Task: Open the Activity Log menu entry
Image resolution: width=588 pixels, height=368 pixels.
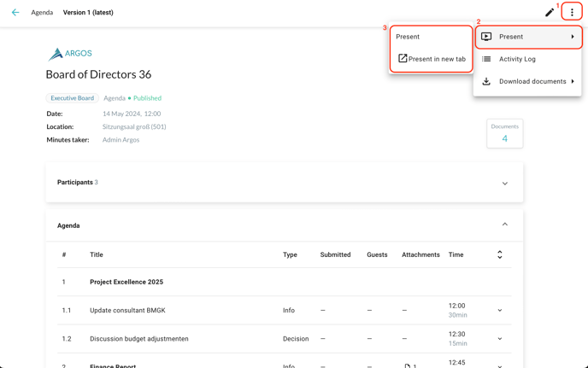Action: tap(517, 59)
